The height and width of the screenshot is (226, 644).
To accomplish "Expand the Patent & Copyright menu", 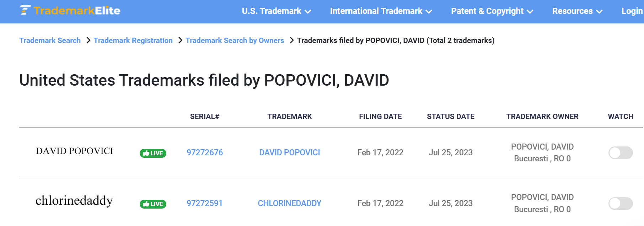I will click(x=492, y=11).
